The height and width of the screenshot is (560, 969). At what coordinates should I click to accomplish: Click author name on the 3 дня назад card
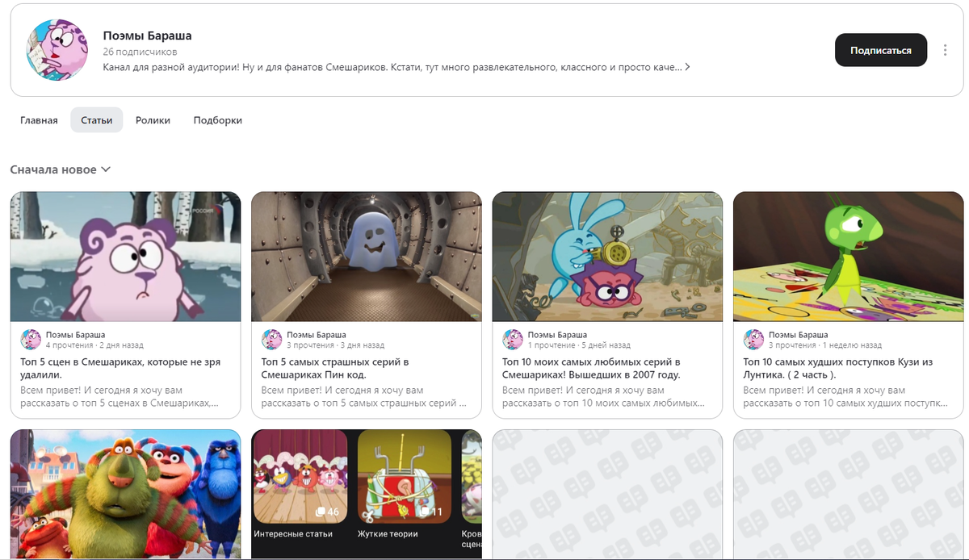[317, 335]
